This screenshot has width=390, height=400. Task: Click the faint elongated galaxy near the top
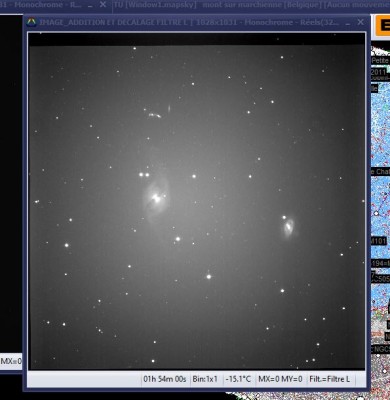tap(154, 115)
